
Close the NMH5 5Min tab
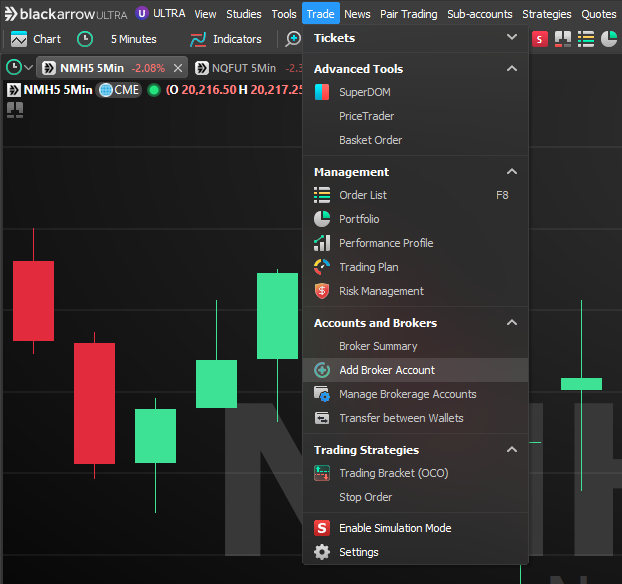178,68
